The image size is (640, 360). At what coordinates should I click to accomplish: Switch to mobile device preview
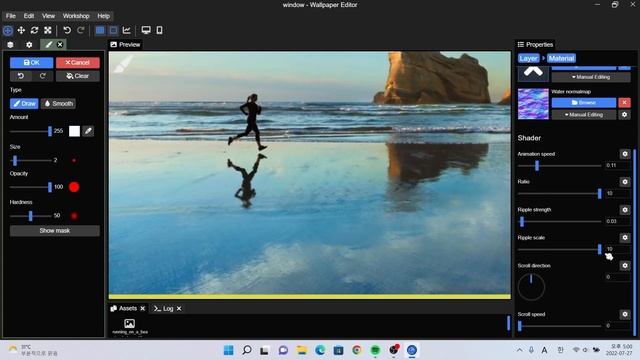point(160,30)
